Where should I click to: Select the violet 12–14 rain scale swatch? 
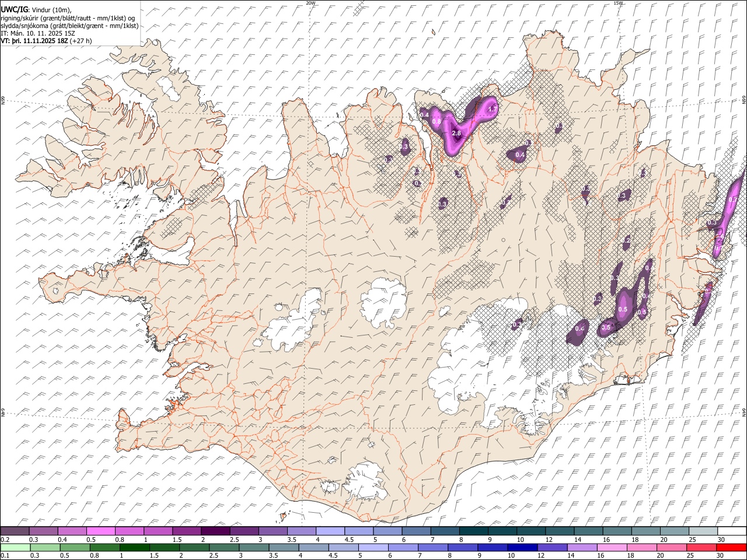pyautogui.click(x=551, y=548)
